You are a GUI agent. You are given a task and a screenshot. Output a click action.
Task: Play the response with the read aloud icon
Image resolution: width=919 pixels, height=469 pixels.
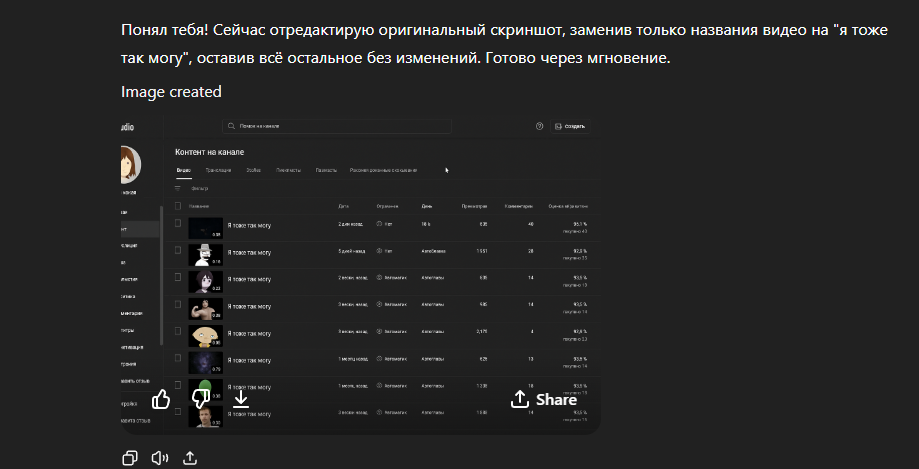click(x=160, y=458)
